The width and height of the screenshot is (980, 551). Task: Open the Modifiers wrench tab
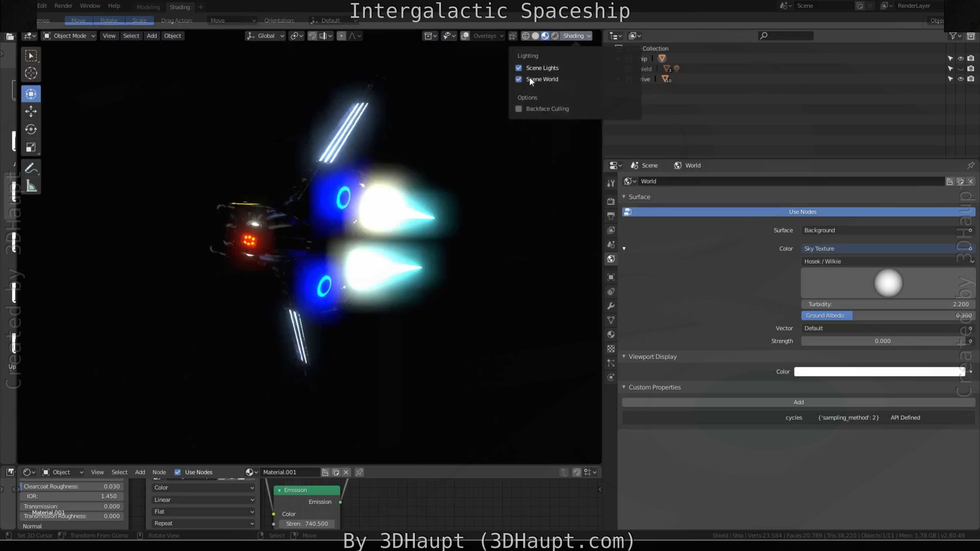click(x=611, y=306)
